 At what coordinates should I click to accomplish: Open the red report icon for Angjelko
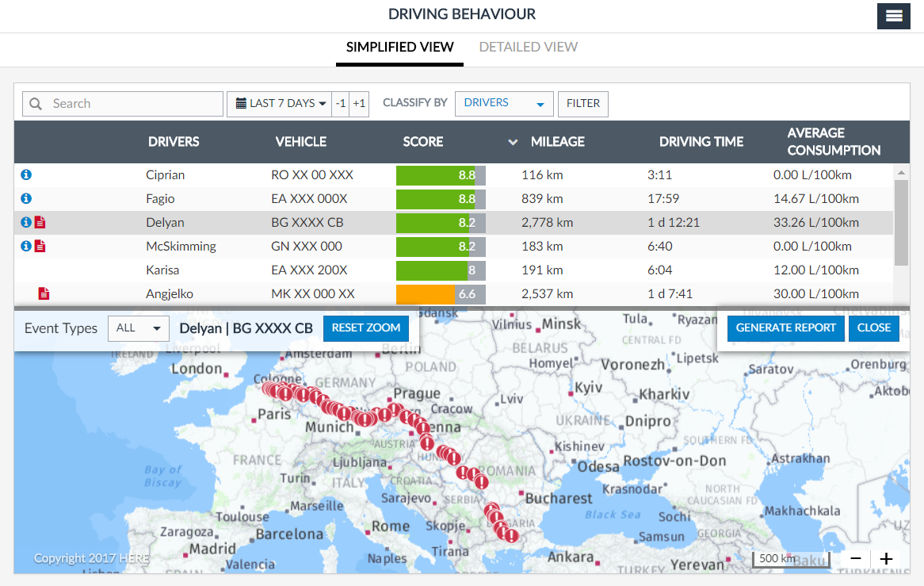tap(44, 294)
